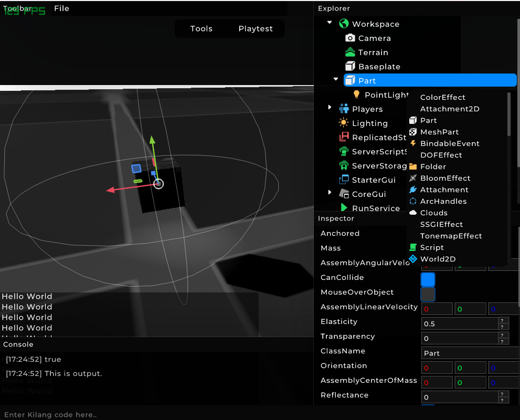The width and height of the screenshot is (520, 420).
Task: Expand the CoreGui tree node
Action: tap(330, 192)
